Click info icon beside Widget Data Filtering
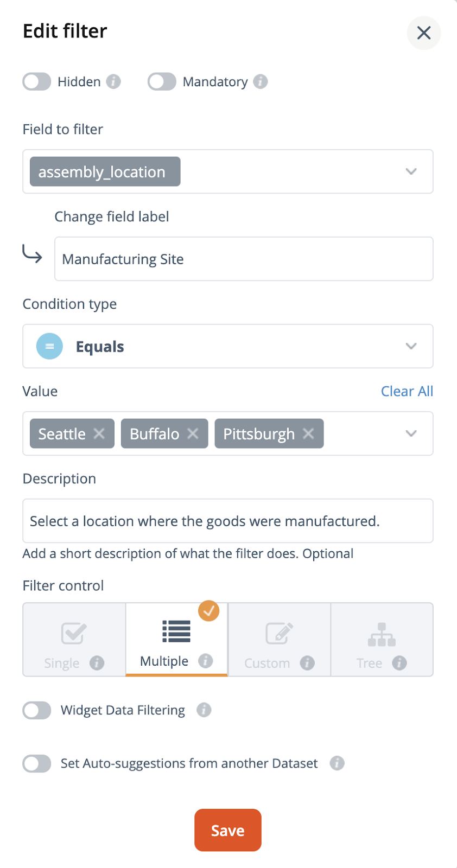457x868 pixels. 204,710
